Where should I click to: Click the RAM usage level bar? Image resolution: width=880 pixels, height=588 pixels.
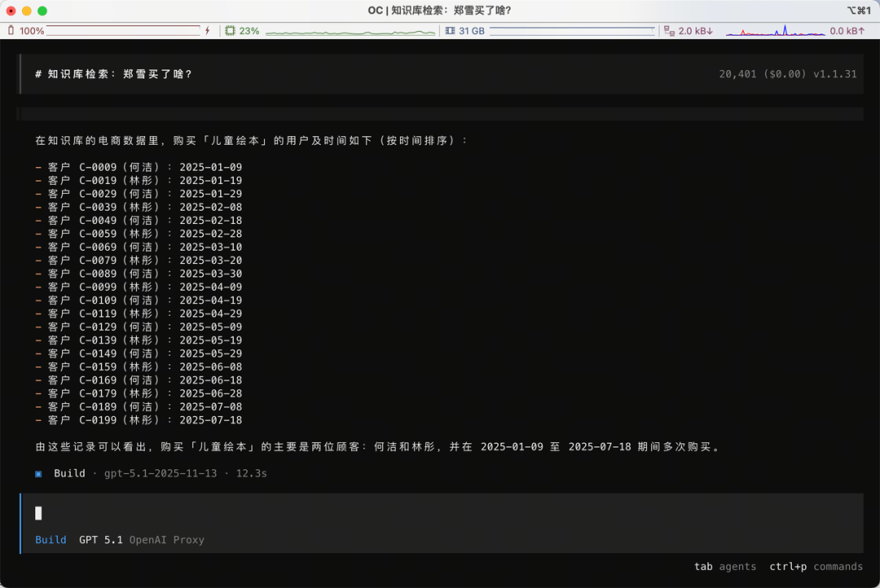(570, 31)
